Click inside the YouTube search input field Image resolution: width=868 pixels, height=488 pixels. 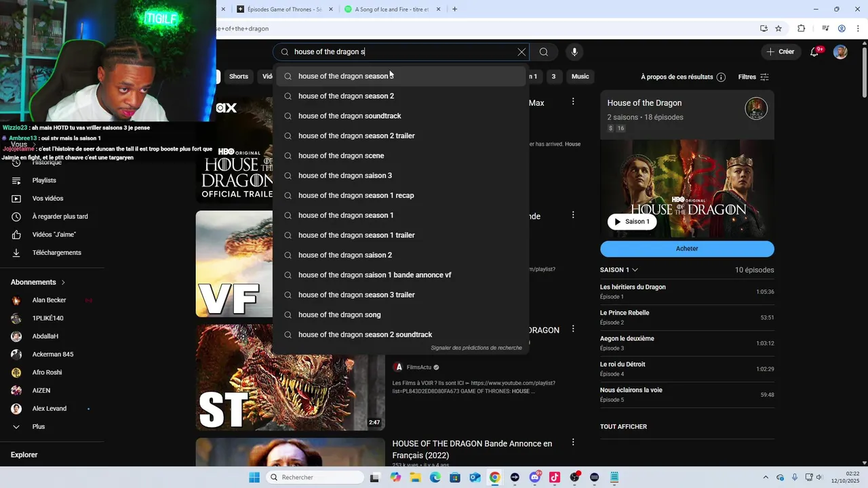pos(400,52)
